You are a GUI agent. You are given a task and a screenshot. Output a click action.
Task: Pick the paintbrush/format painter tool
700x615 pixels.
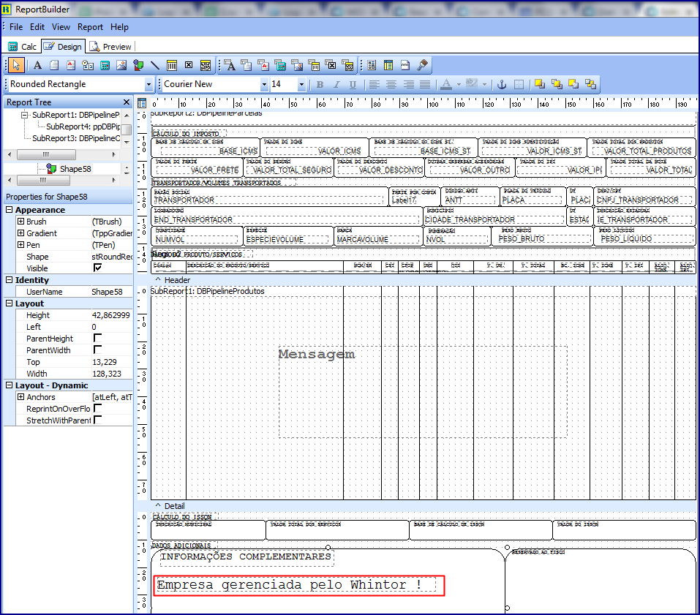coord(422,65)
